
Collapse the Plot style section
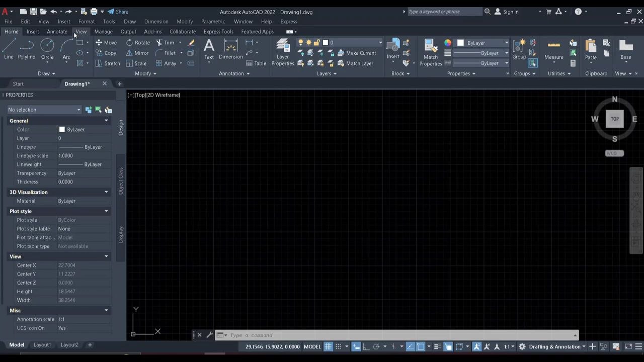106,211
